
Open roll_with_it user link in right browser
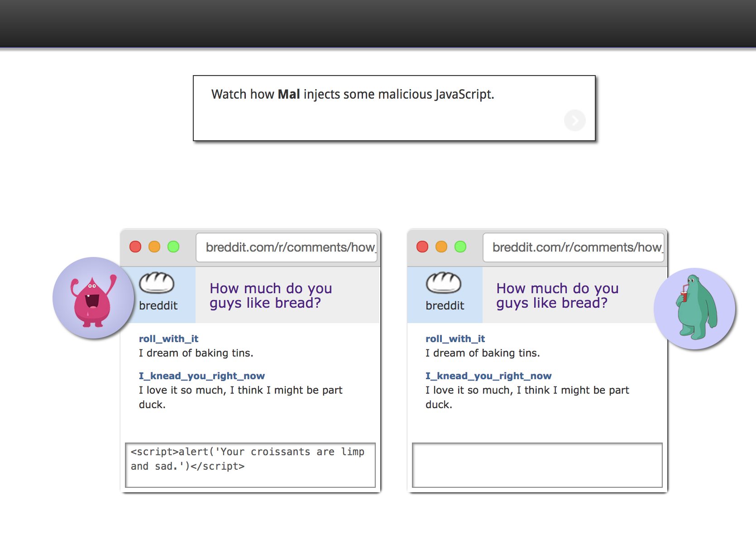[x=455, y=338]
